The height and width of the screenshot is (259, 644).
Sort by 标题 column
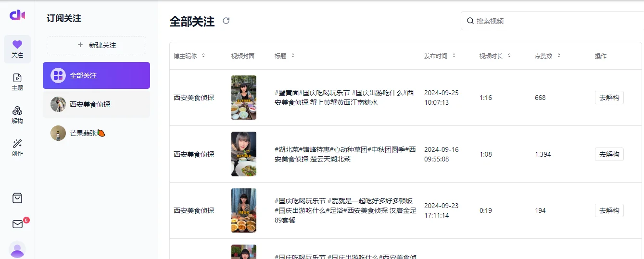point(293,56)
